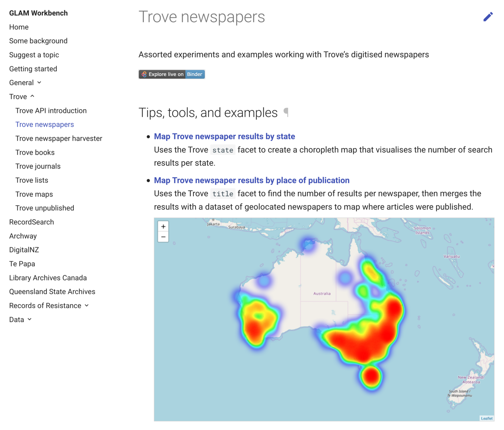The image size is (504, 430).
Task: Expand the General menu chevron
Action: (x=39, y=82)
